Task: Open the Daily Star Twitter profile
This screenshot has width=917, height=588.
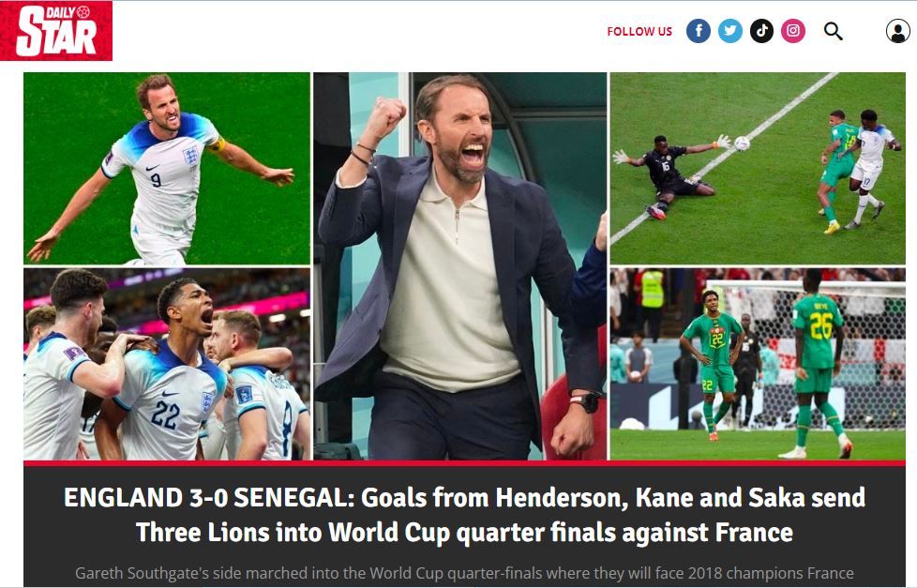Action: 729,31
